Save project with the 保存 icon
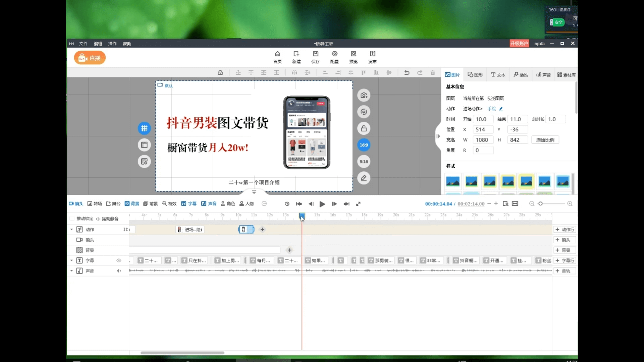Screen dimensions: 644x362 pos(315,57)
